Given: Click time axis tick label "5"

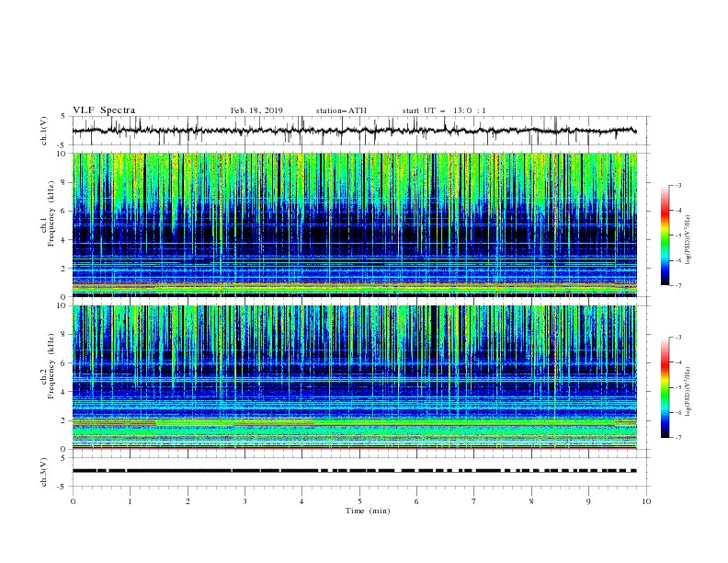Looking at the screenshot, I should [x=359, y=501].
